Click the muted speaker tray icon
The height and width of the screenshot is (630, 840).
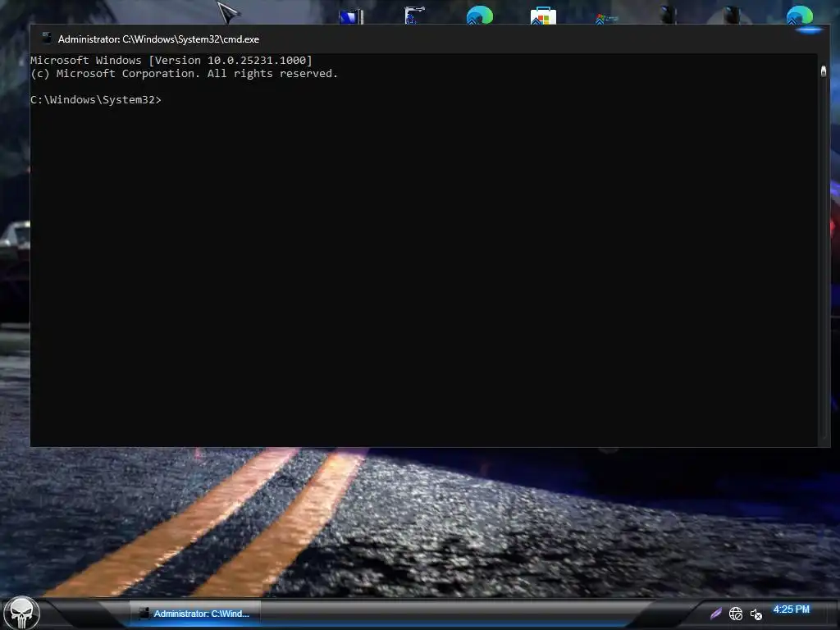(x=756, y=614)
